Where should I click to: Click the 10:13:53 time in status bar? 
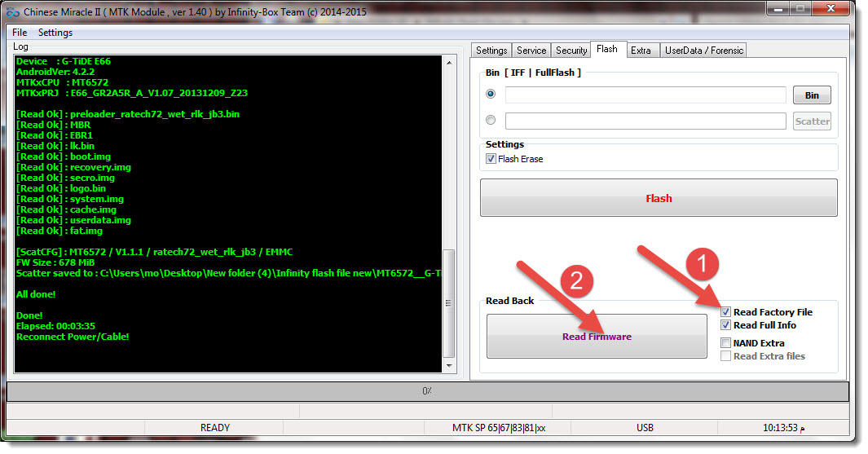tap(783, 427)
